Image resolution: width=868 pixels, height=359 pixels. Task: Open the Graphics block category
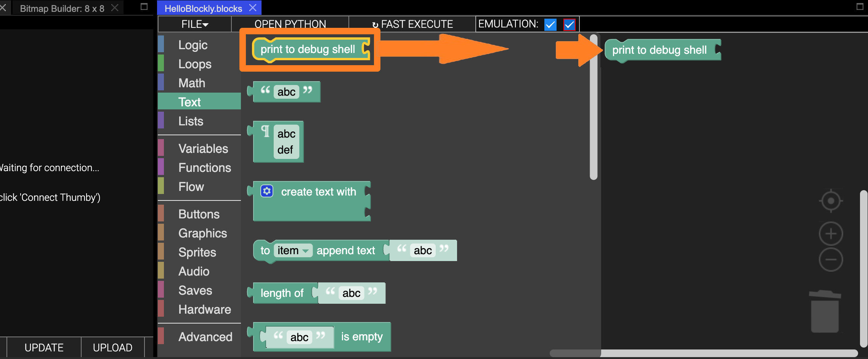[x=202, y=233]
